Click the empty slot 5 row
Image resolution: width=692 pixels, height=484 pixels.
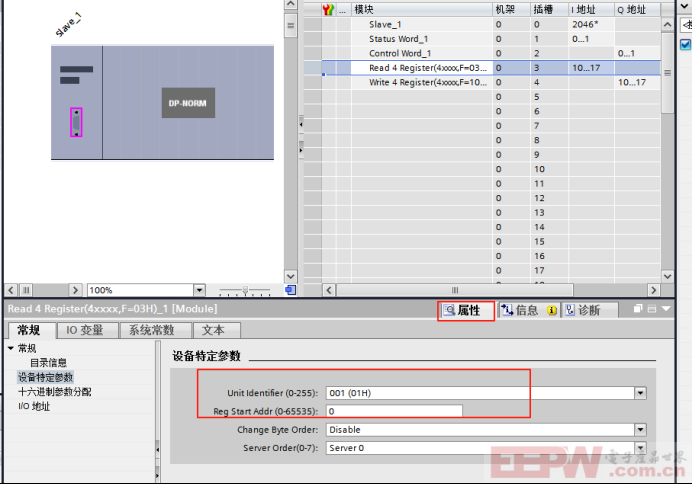tap(491, 97)
